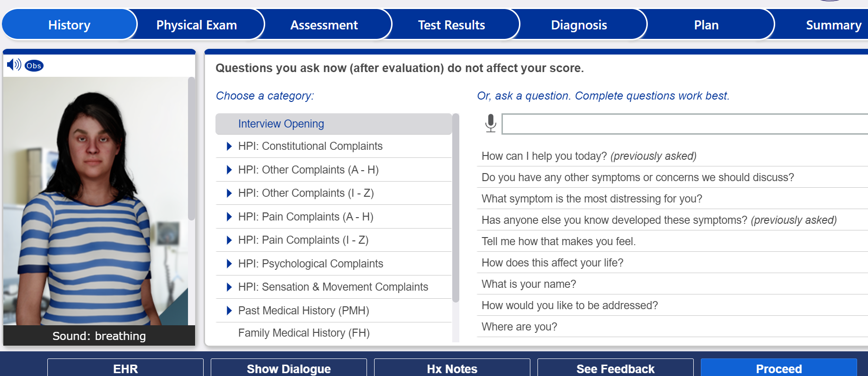Open the Hx Notes panel
868x376 pixels.
click(452, 368)
